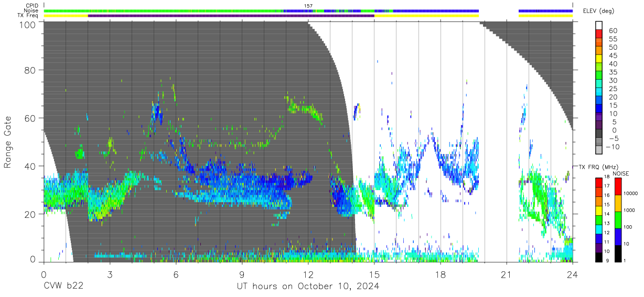This screenshot has height=297, width=644.
Task: Pick the yellow band of the ELEV color bar
Action: (599, 60)
